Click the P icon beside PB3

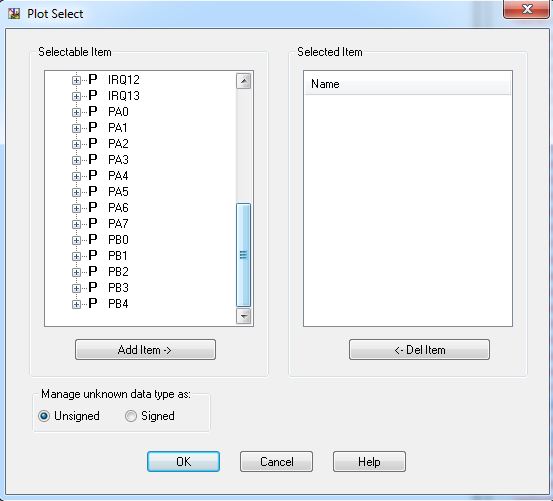(x=93, y=287)
